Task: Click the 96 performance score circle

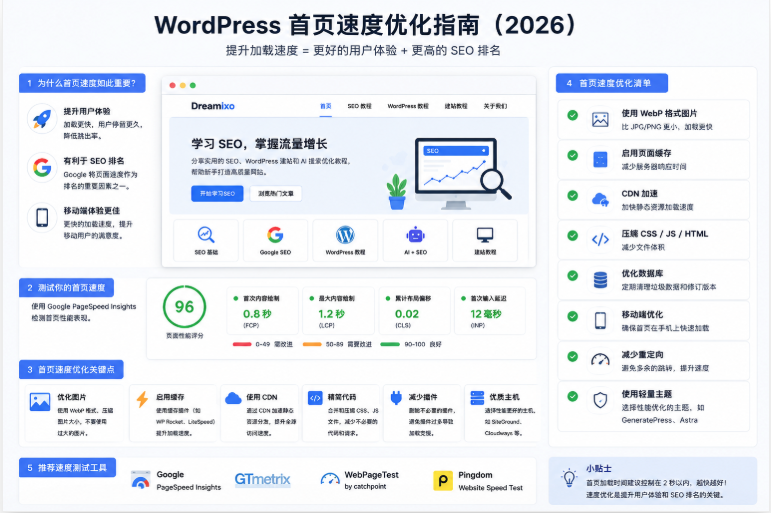Action: tap(184, 307)
